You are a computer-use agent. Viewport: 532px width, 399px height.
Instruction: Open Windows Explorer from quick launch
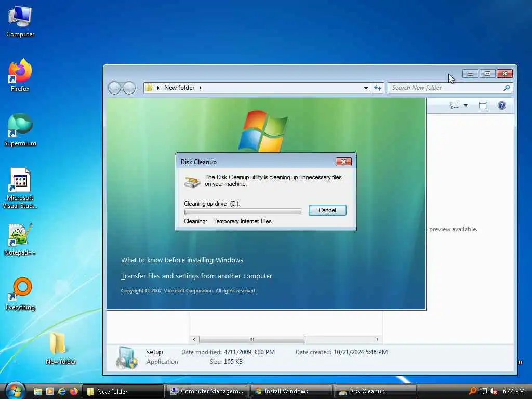[37, 391]
